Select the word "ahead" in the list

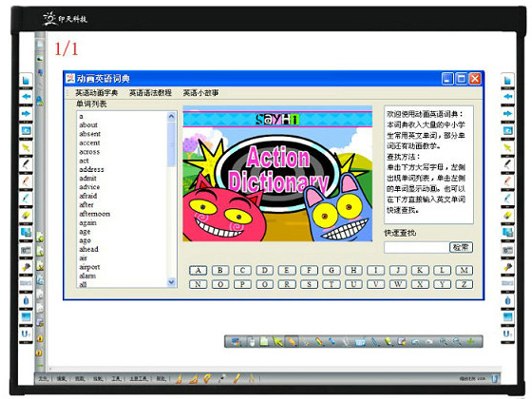[89, 249]
